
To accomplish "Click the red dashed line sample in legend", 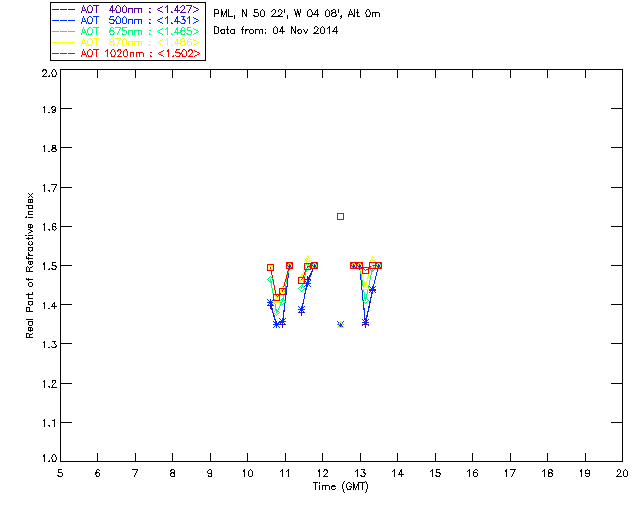I will pos(64,53).
